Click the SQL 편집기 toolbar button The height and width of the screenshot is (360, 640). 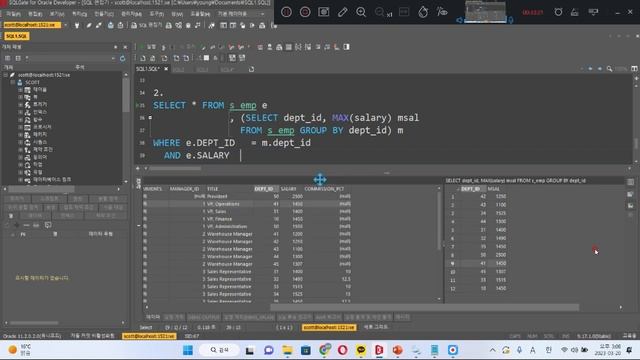tap(147, 25)
